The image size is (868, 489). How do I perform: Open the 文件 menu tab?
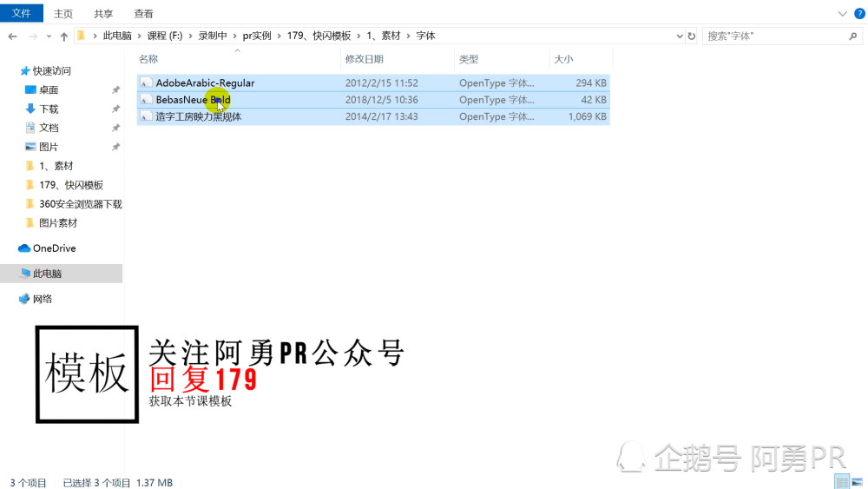pyautogui.click(x=22, y=13)
